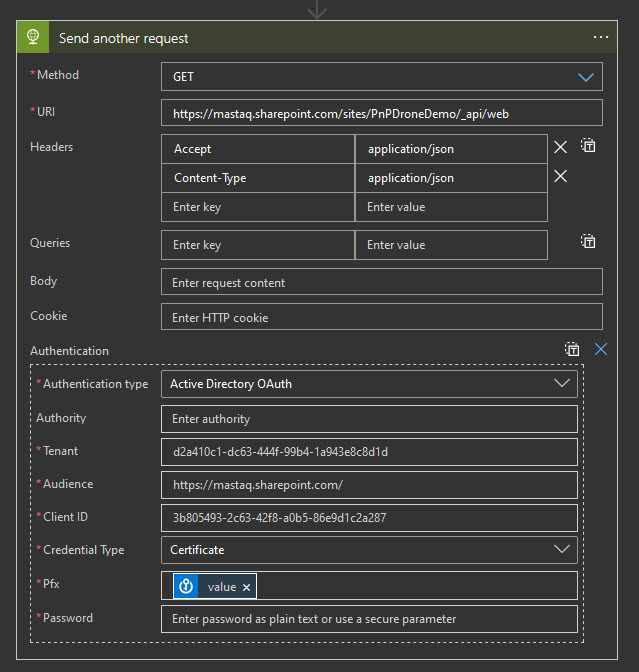Click the empty header key field
Image resolution: width=639 pixels, height=672 pixels.
coord(257,207)
